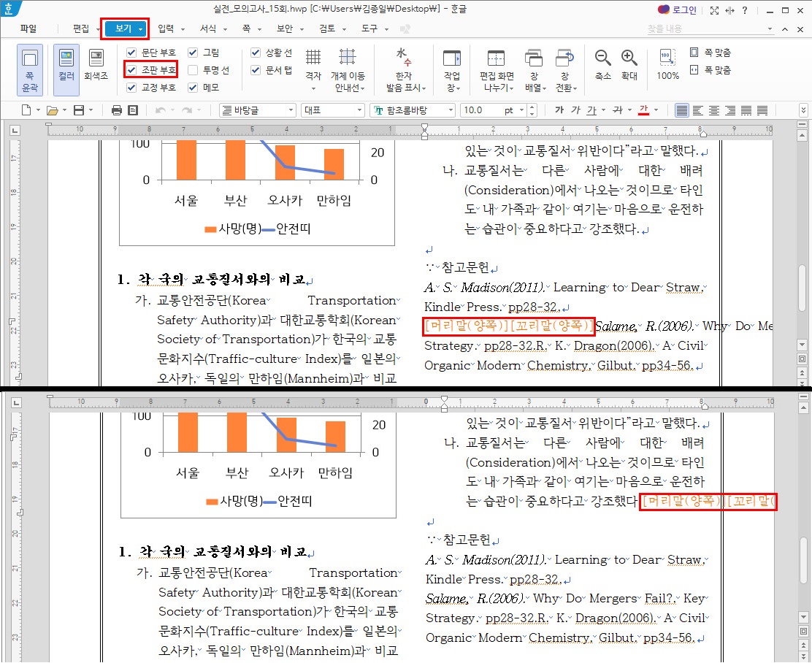812x663 pixels.
Task: Click the print icon in toolbar
Action: pyautogui.click(x=116, y=110)
